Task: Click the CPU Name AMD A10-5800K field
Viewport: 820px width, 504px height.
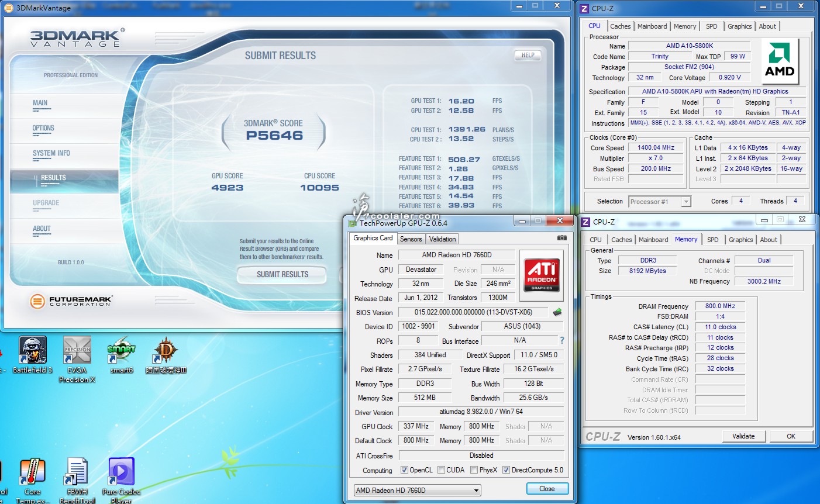Action: tap(690, 46)
